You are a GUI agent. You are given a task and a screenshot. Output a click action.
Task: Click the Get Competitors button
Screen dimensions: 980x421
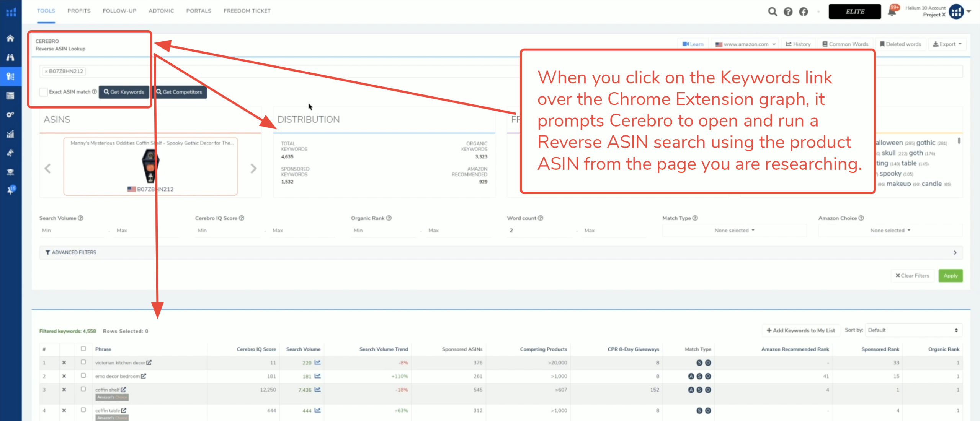pos(179,92)
